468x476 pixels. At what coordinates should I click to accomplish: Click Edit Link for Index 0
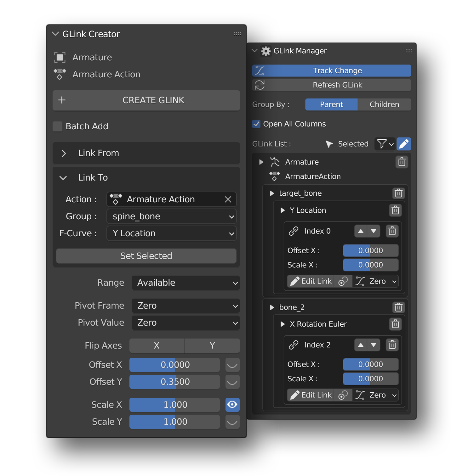click(x=311, y=281)
